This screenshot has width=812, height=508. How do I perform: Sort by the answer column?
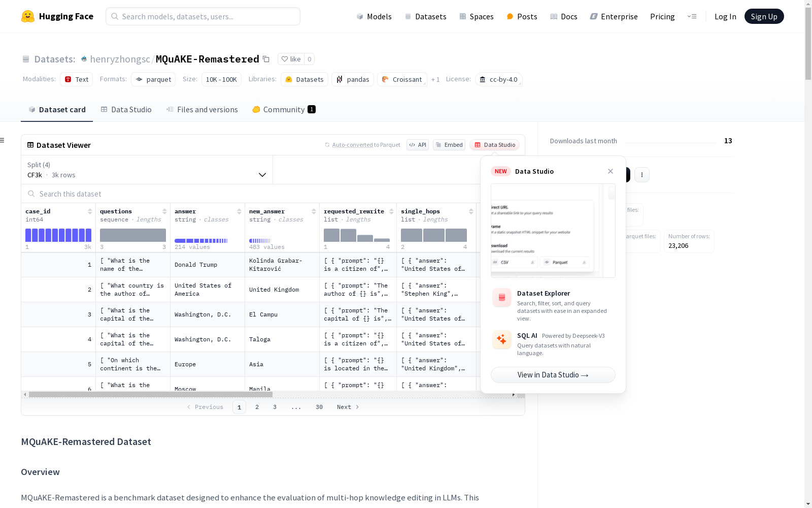239,211
